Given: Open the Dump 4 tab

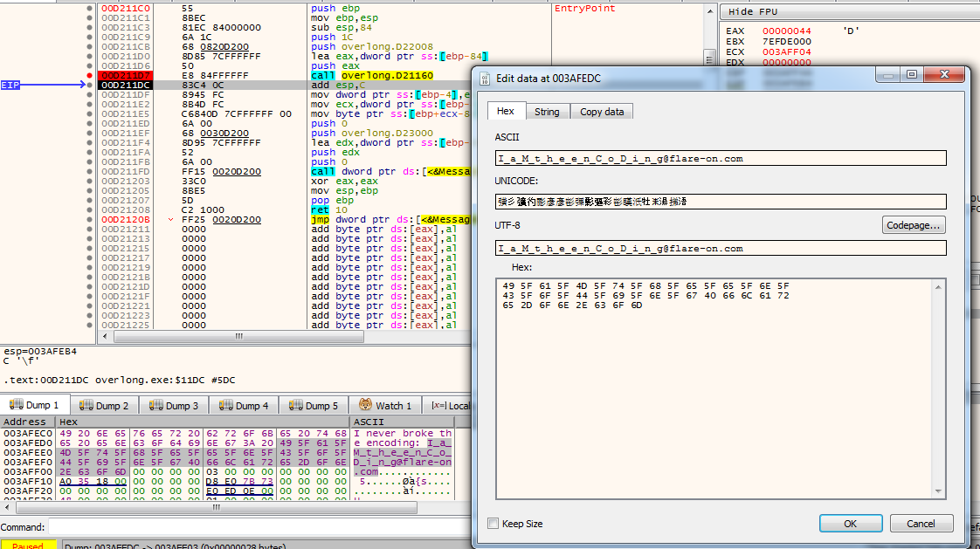Looking at the screenshot, I should pos(244,405).
